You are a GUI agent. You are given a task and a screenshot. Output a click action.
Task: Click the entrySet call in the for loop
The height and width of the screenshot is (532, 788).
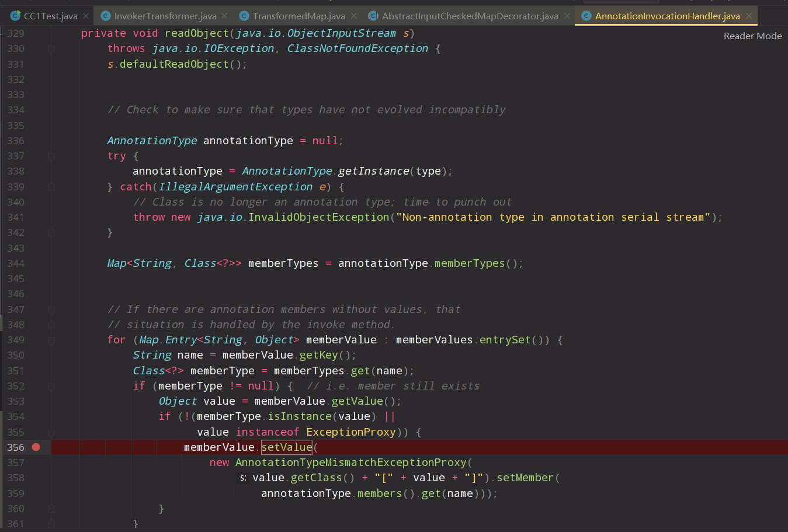(505, 340)
